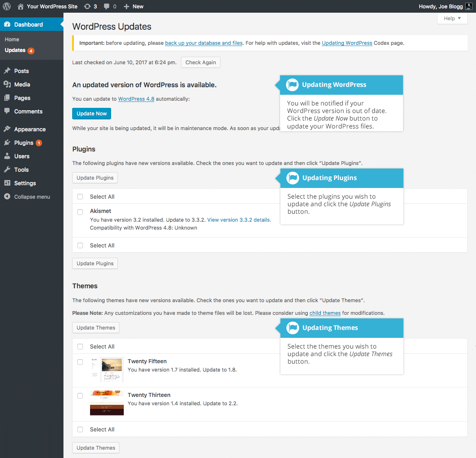Tick the bottom Select All themes checkbox

[80, 429]
